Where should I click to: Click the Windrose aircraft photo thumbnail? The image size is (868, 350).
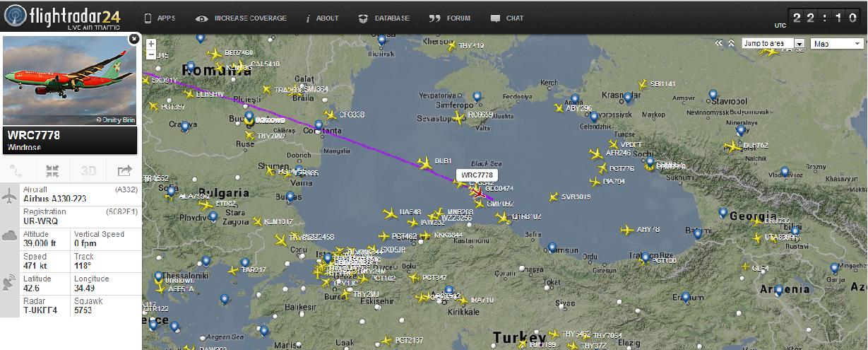point(70,81)
